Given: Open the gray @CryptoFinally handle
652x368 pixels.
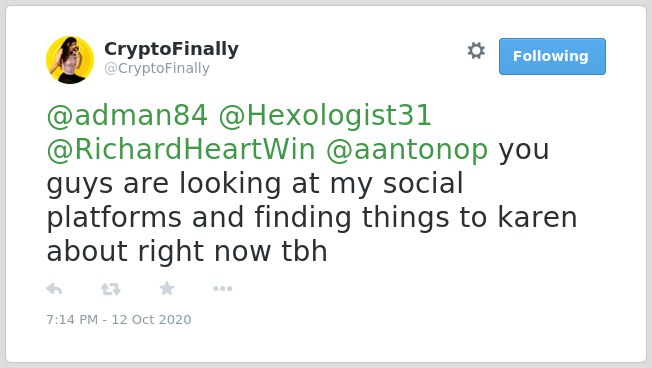Looking at the screenshot, I should coord(157,68).
